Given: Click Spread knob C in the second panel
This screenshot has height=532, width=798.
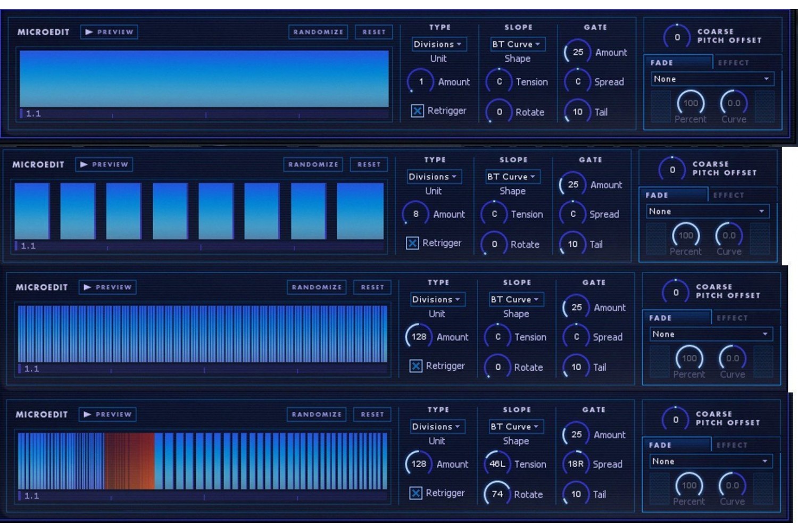Looking at the screenshot, I should pos(573,214).
